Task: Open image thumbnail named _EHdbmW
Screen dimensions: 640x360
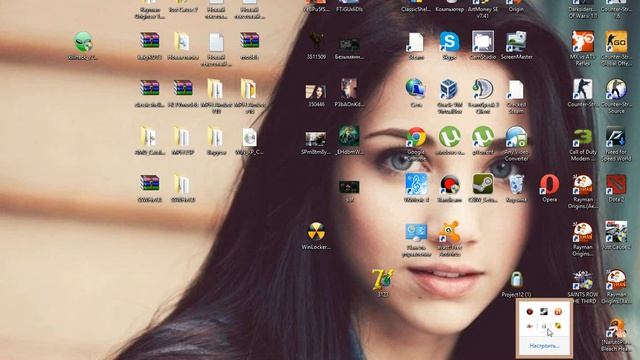Action: (349, 136)
